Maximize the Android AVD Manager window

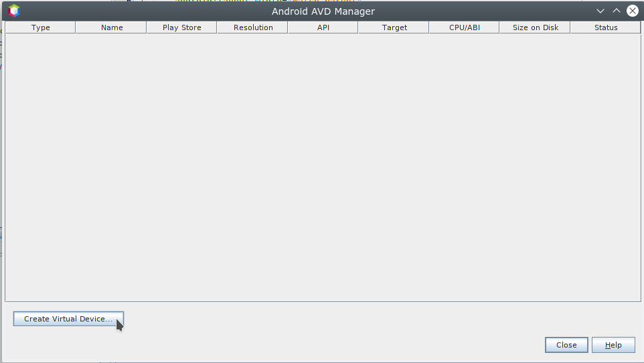pos(617,11)
